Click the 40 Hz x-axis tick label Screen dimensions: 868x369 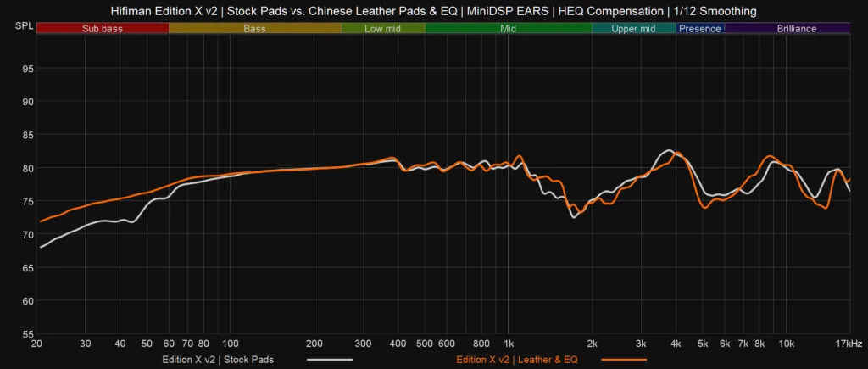120,344
